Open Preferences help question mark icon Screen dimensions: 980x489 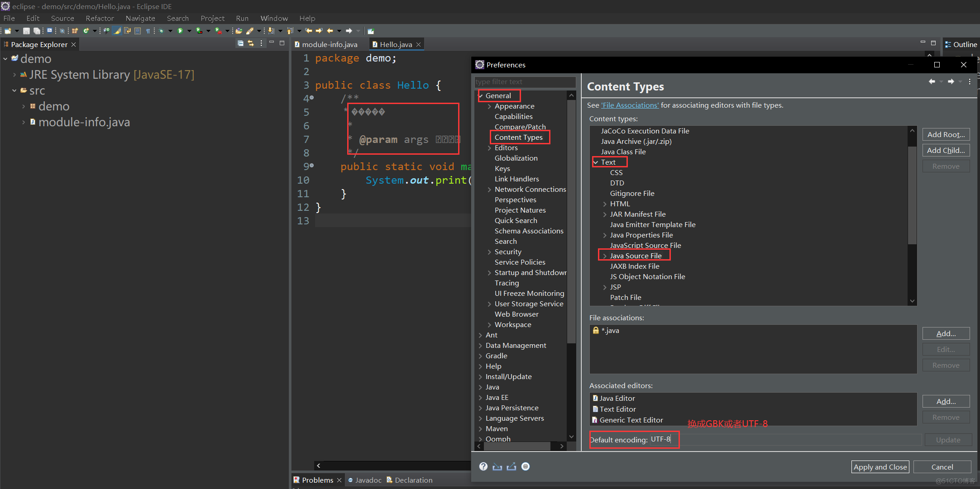coord(483,466)
